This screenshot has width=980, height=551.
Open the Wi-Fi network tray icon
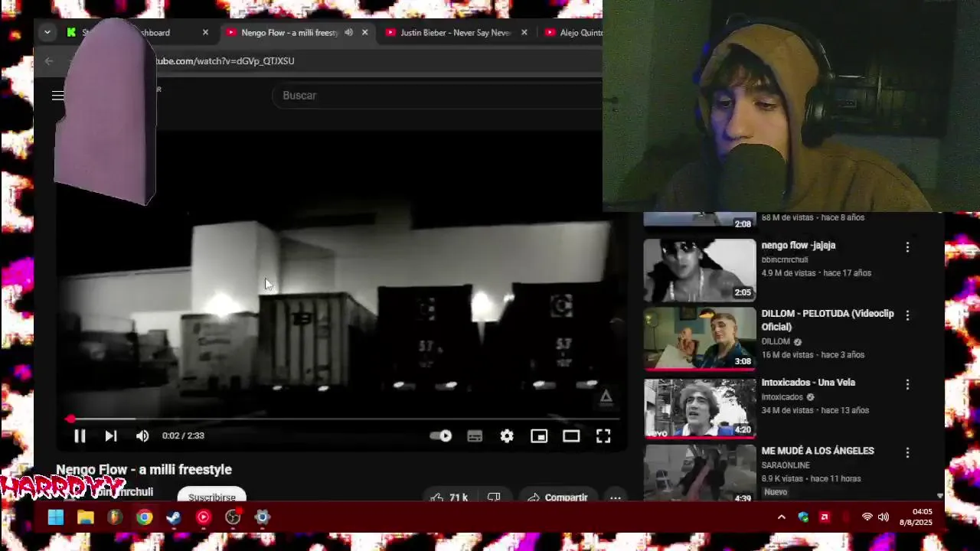[x=867, y=517]
